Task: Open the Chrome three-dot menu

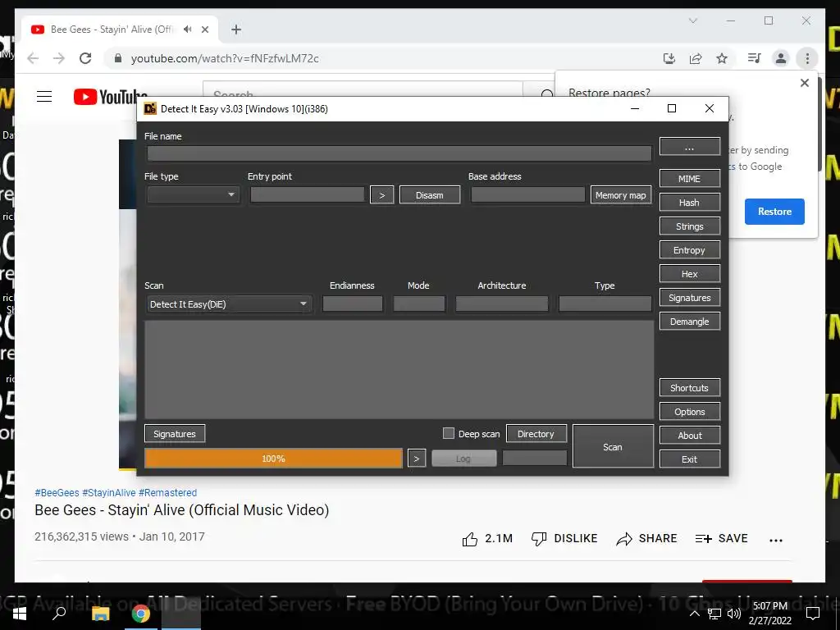Action: pos(807,58)
